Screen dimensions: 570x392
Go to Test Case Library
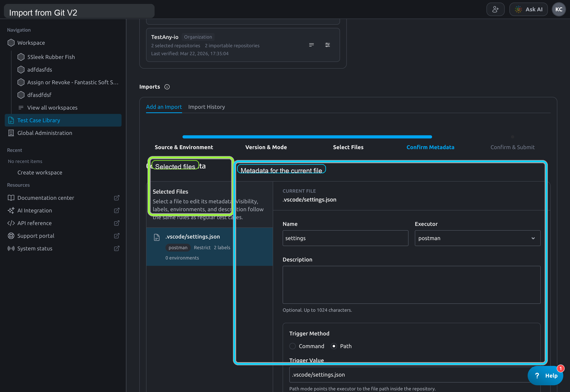[63, 120]
